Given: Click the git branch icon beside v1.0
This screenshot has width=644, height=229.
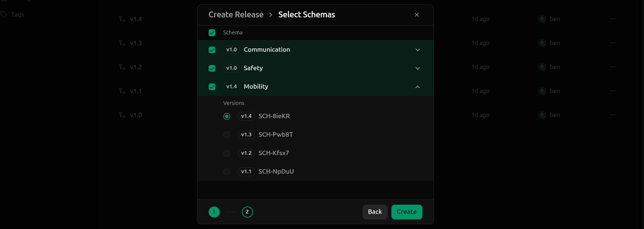Looking at the screenshot, I should pos(122,115).
